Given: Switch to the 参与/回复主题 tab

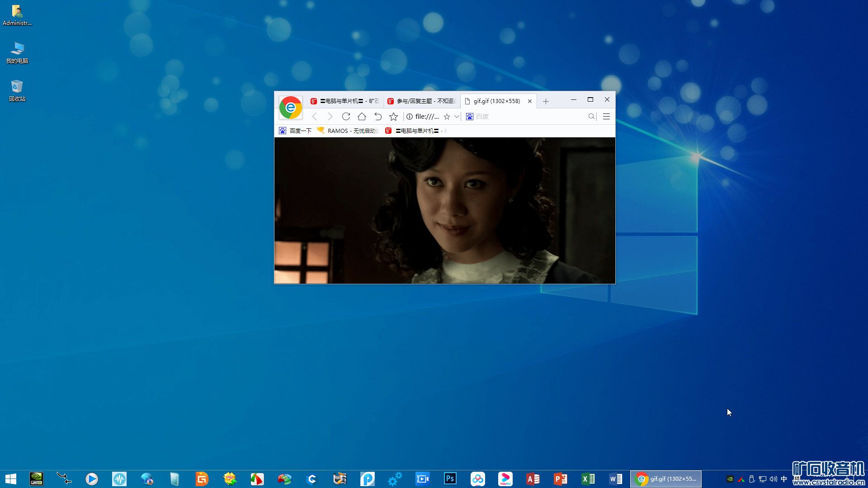Looking at the screenshot, I should coord(421,101).
